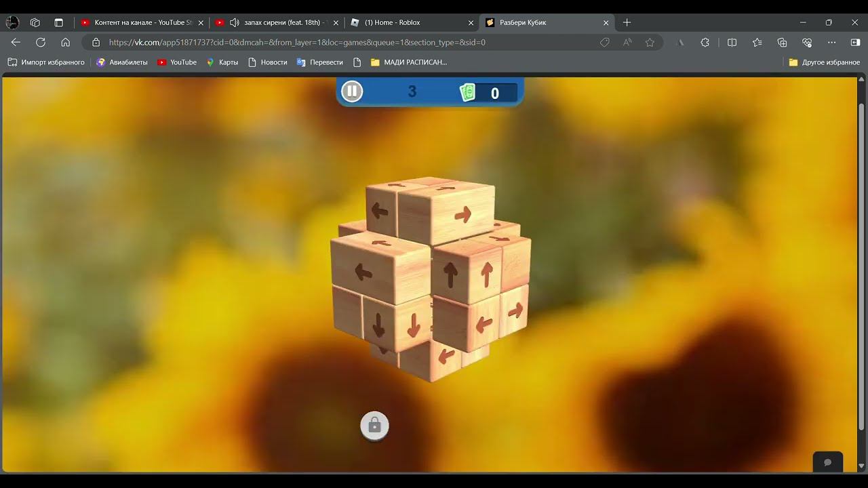Open the Extensions puzzle icon
The width and height of the screenshot is (868, 488).
(x=705, y=42)
